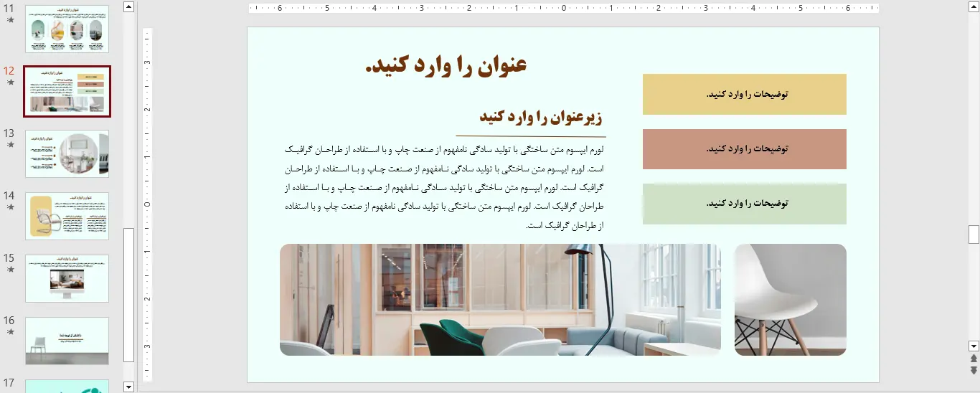
Task: Click the slide title text عنوان را وارد کنید
Action: pos(446,65)
